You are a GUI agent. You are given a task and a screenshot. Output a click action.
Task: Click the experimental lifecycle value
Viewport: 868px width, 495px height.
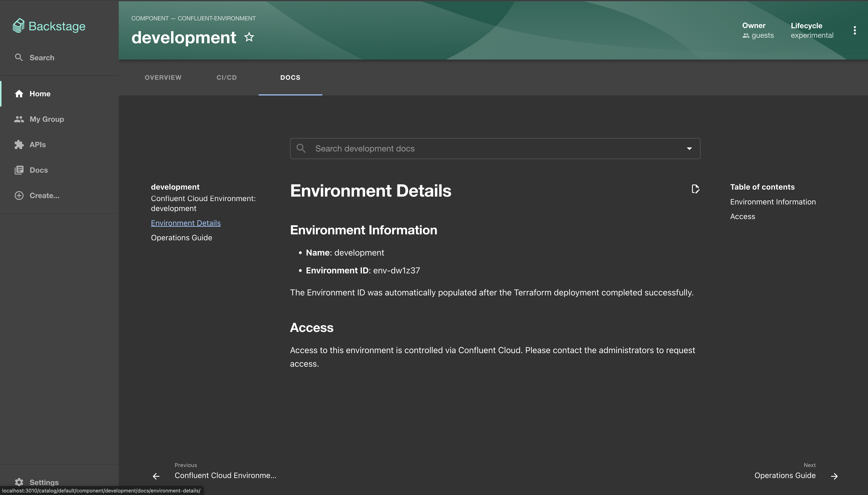click(x=812, y=35)
